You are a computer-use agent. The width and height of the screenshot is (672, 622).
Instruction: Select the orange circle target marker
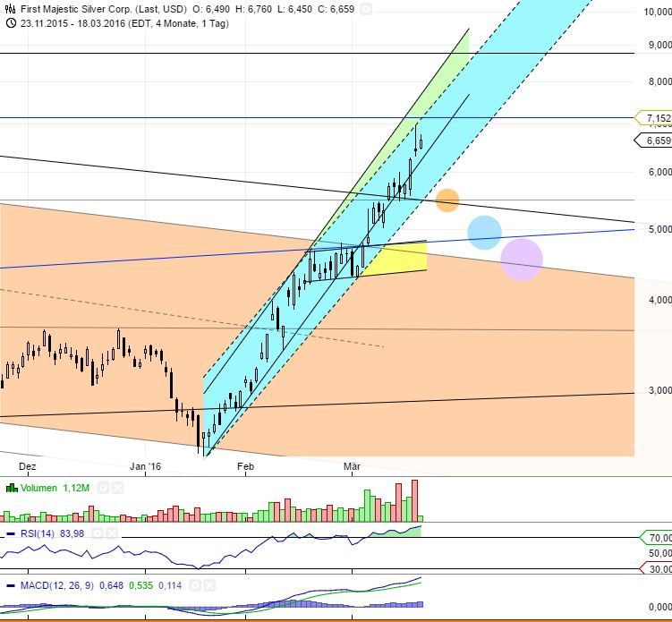[447, 200]
